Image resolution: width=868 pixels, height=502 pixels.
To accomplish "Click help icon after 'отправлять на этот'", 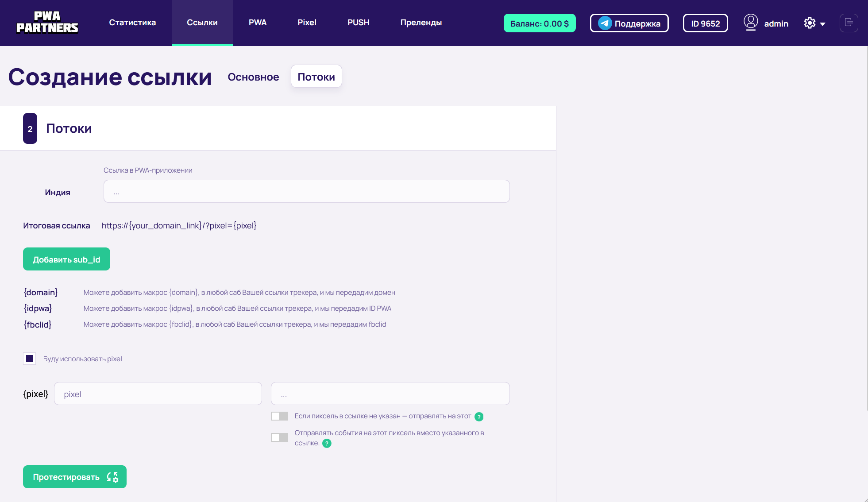I will point(479,417).
